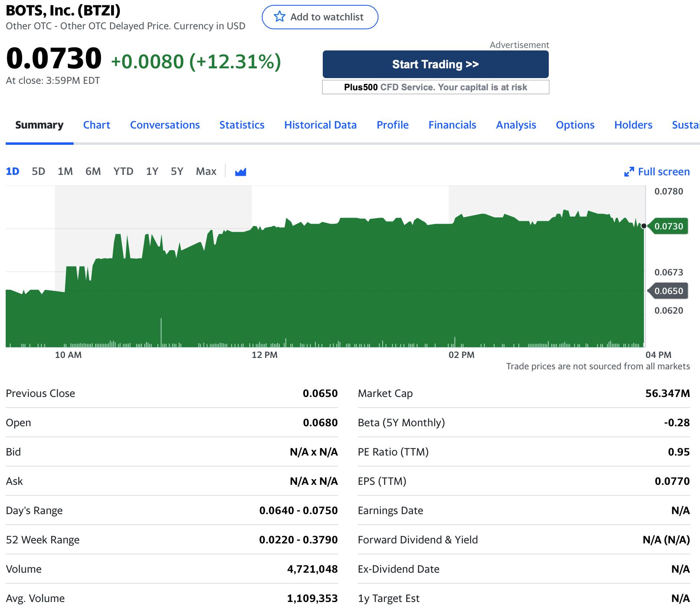
Task: Click the Add to watchlist button
Action: [x=320, y=17]
